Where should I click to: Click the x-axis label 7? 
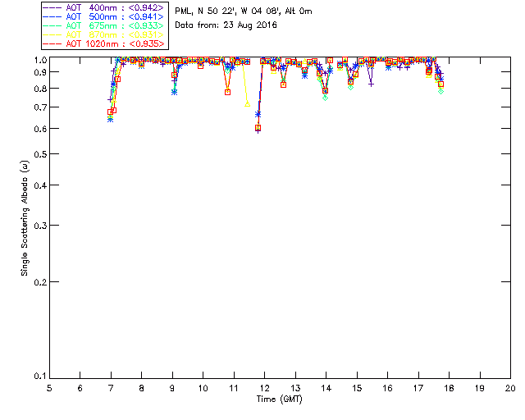[111, 388]
